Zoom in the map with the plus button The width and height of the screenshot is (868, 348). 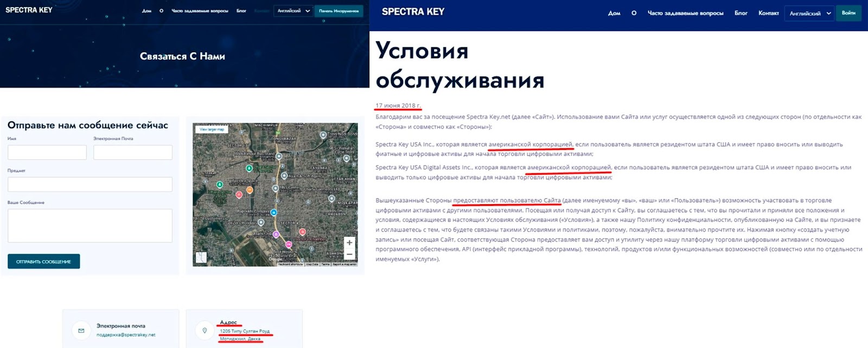click(349, 243)
